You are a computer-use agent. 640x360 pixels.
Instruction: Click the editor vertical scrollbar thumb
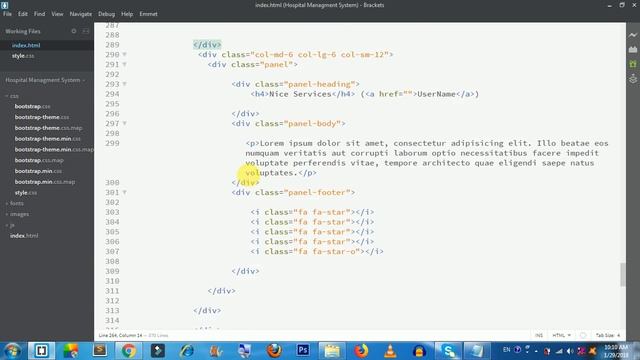tap(623, 275)
